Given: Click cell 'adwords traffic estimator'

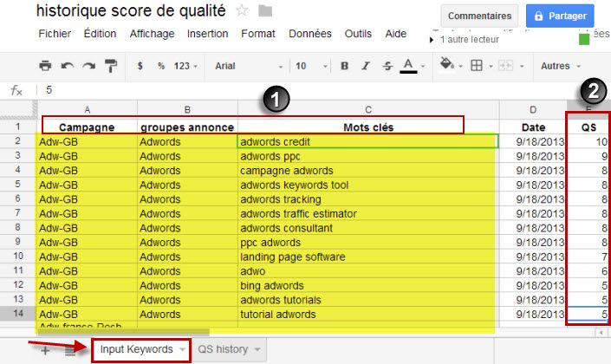Looking at the screenshot, I should click(368, 213).
